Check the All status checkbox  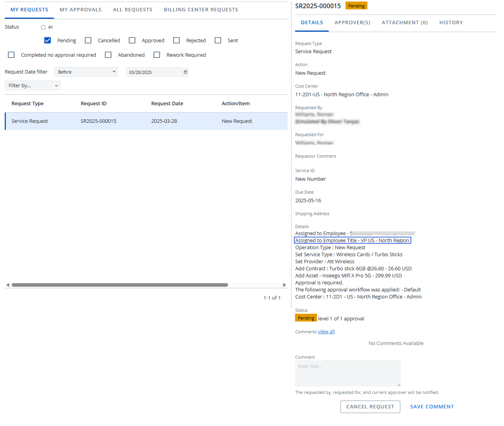(x=43, y=27)
